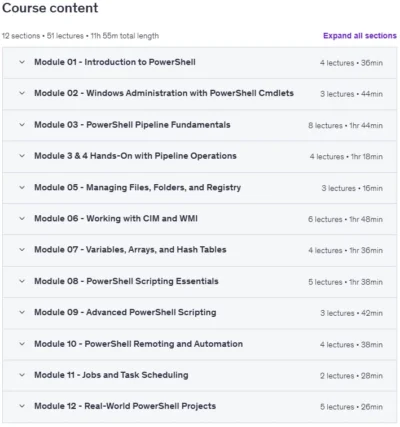
Task: Expand Module 10 chevron arrow
Action: pos(22,344)
